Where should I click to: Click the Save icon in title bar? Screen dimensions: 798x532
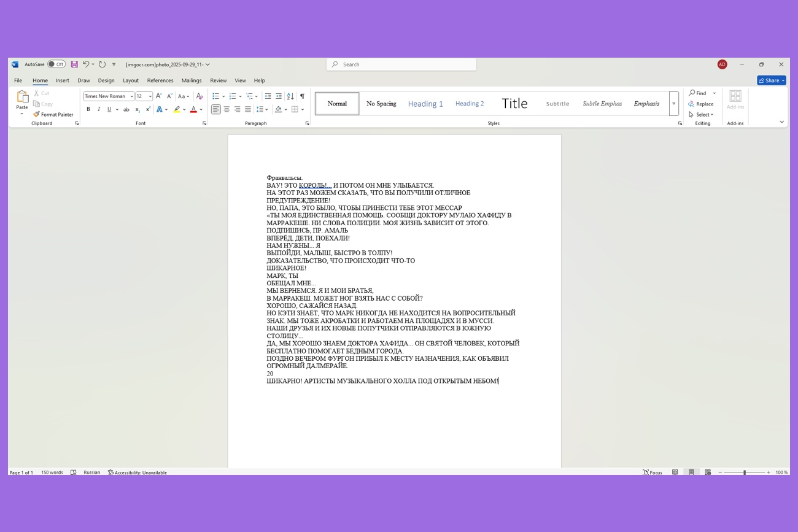coord(74,64)
